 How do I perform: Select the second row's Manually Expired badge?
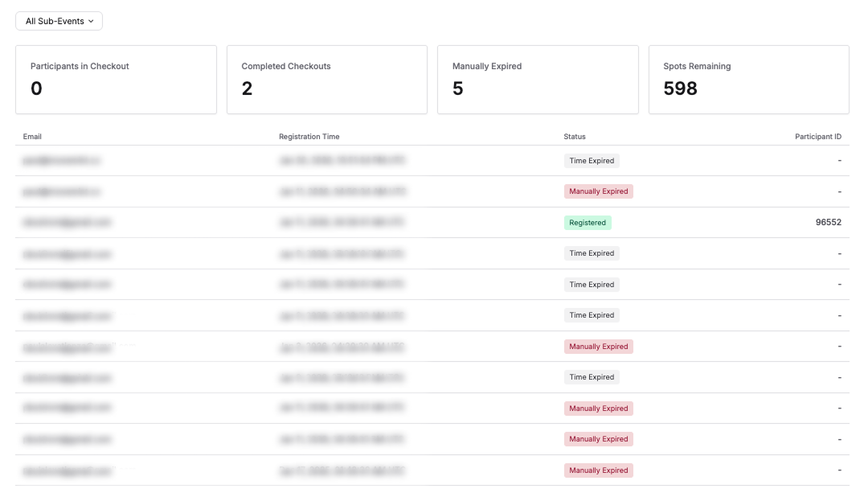598,191
